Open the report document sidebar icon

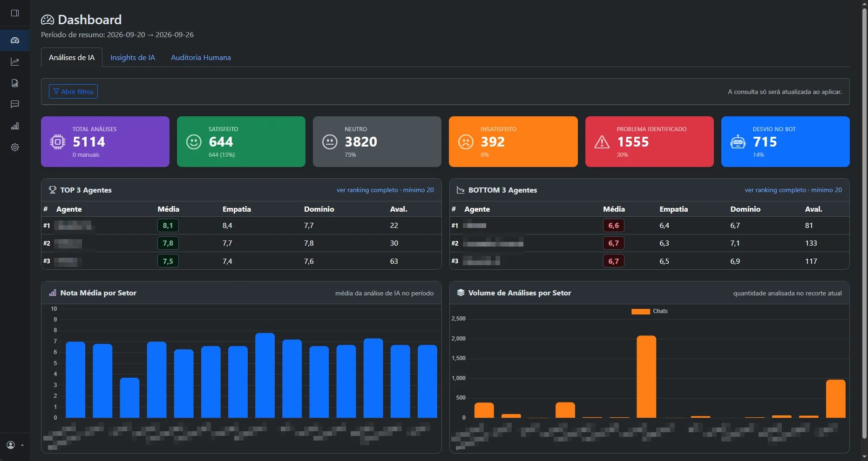[15, 83]
